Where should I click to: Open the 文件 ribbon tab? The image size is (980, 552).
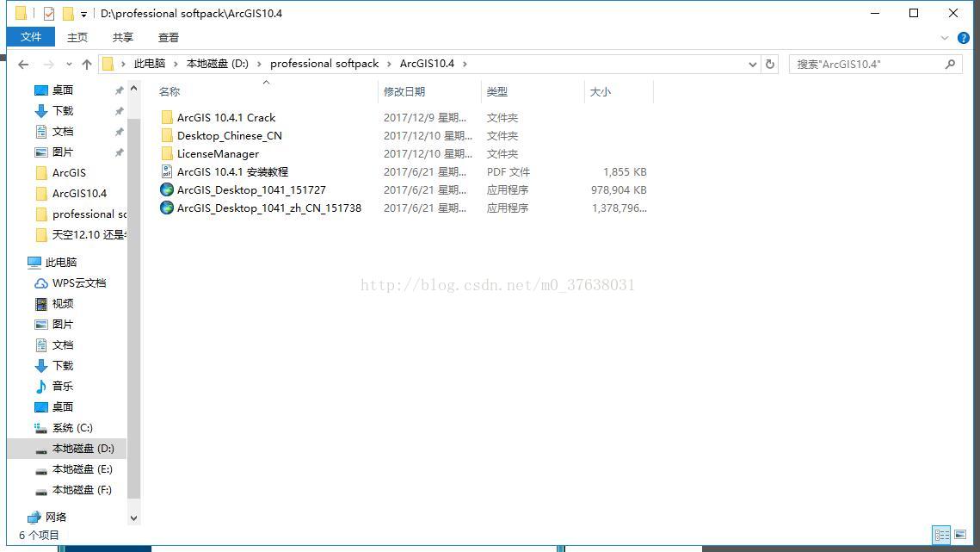(31, 37)
